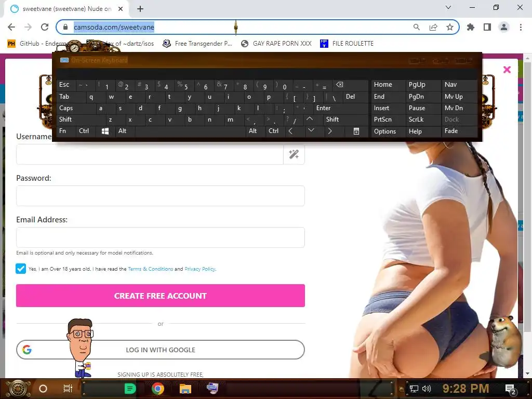
Task: Open the Extensions puzzle icon
Action: (471, 27)
